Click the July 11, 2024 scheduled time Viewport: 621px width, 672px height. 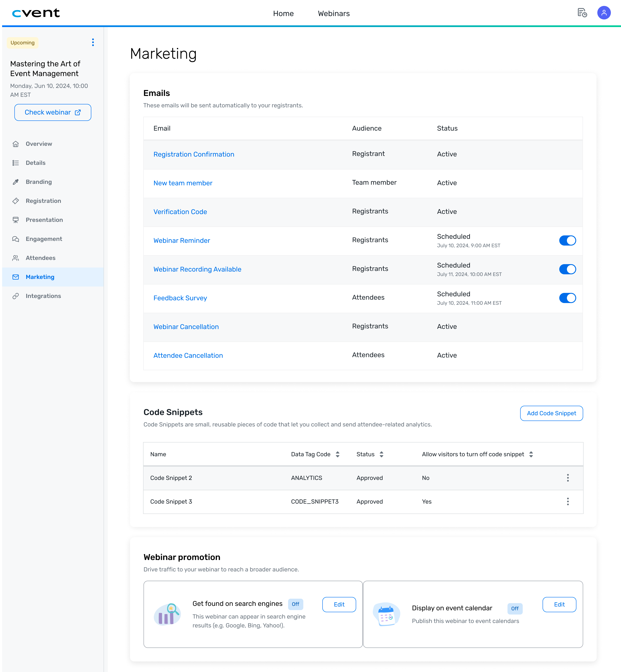coord(469,274)
